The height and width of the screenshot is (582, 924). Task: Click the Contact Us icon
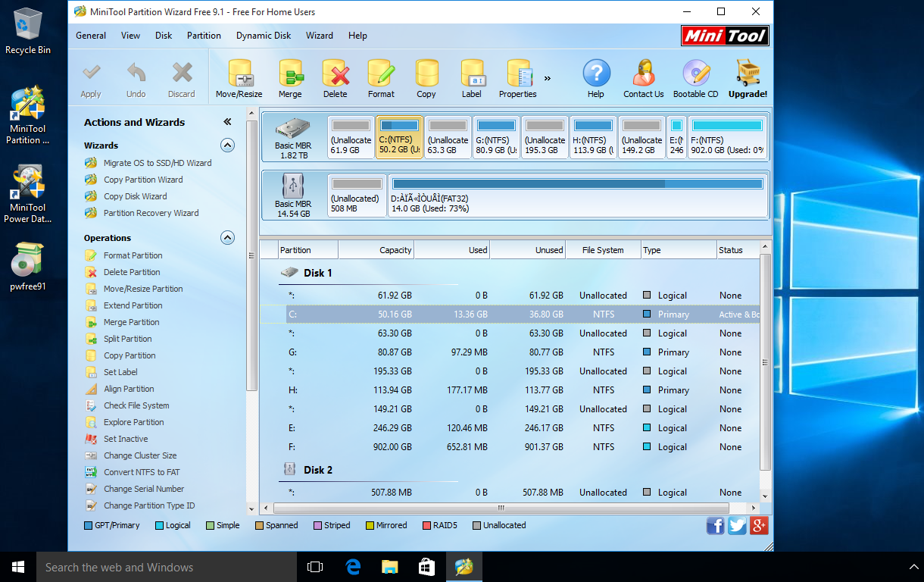pyautogui.click(x=644, y=74)
